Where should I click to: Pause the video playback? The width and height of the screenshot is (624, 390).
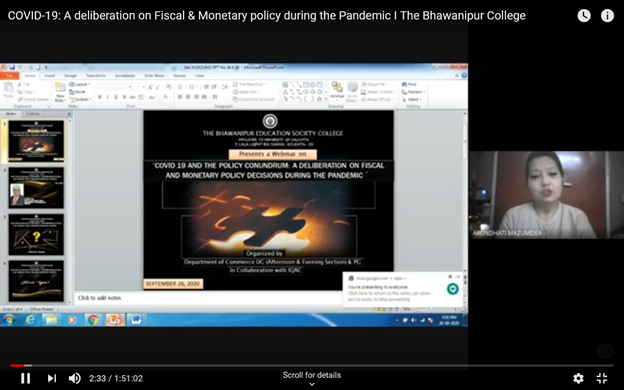[x=26, y=378]
